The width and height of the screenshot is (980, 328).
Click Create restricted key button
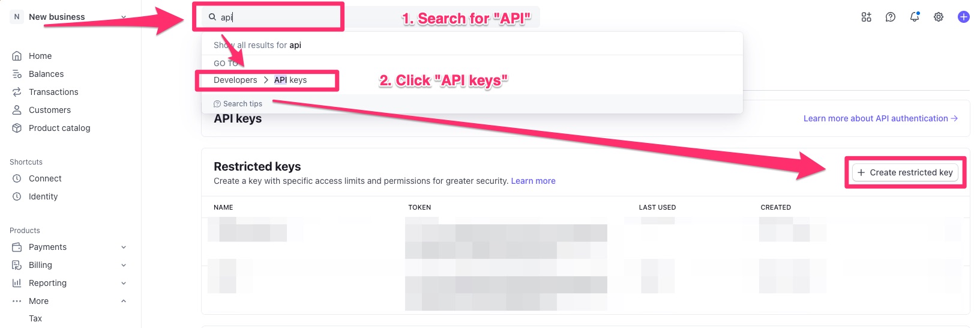905,172
